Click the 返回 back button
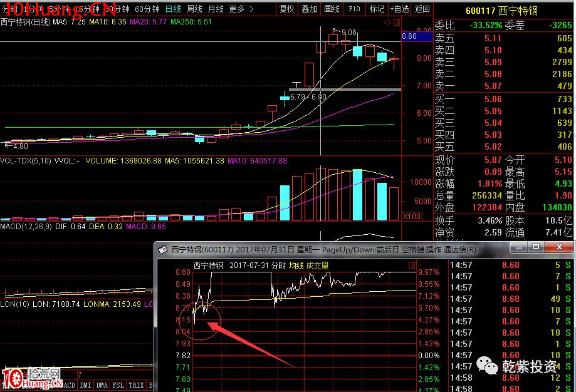This screenshot has width=576, height=392. tap(422, 9)
